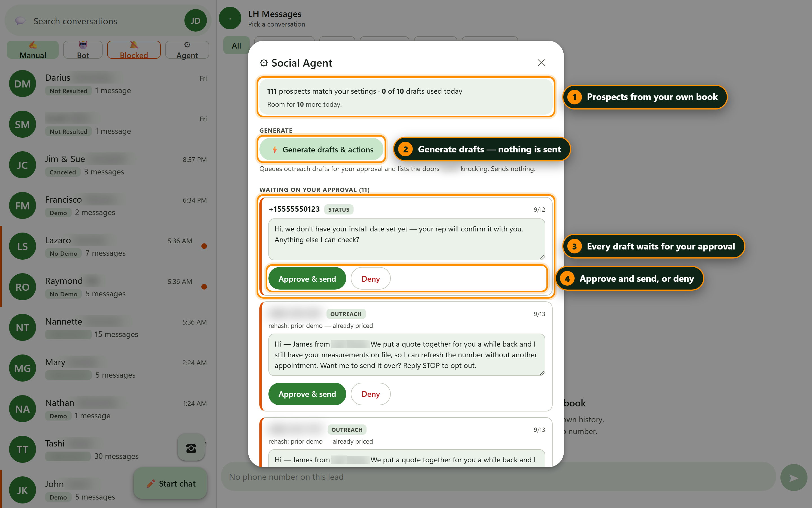Click the message input at bottom
812x508 pixels.
[x=498, y=476]
